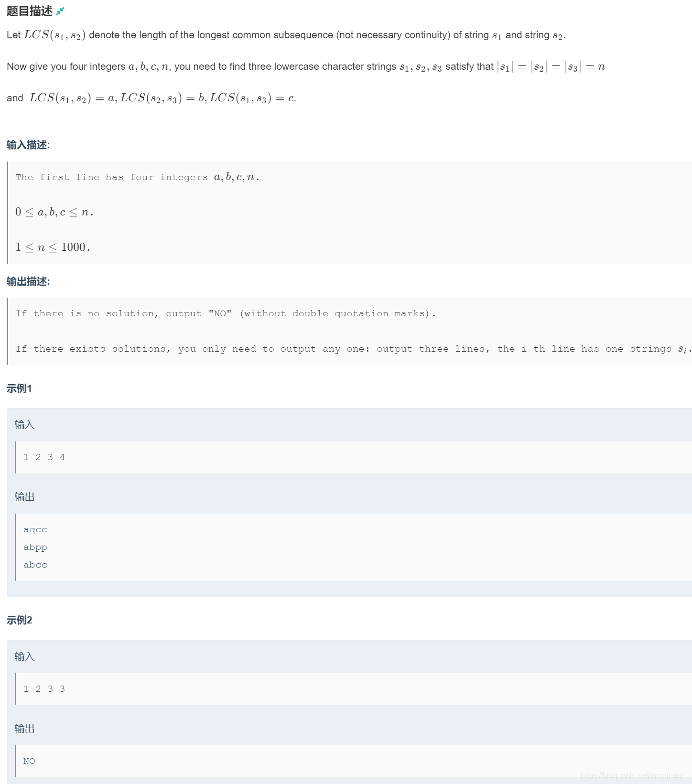Viewport: 692px width, 784px height.
Task: Click the sentence starting 'Let LCS(s1,s2) denote'
Action: [x=286, y=35]
